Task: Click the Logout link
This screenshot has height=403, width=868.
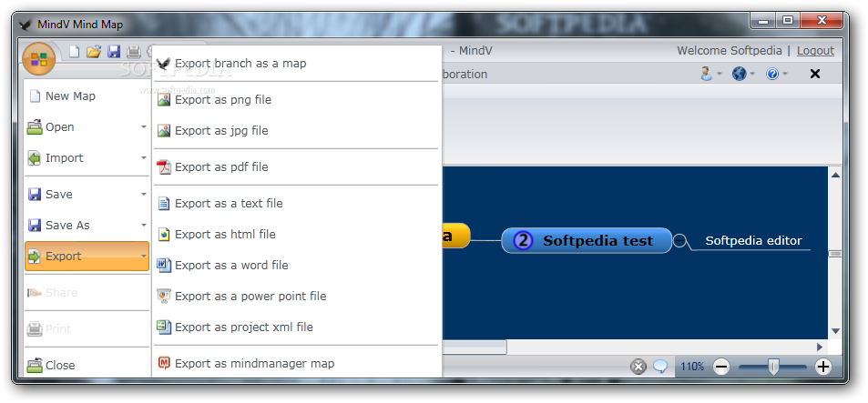Action: 815,51
